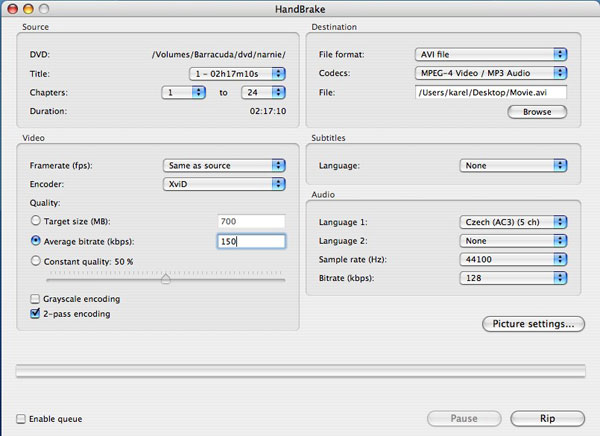Click the encoding progress bar
Image resolution: width=600 pixels, height=436 pixels.
click(x=300, y=371)
